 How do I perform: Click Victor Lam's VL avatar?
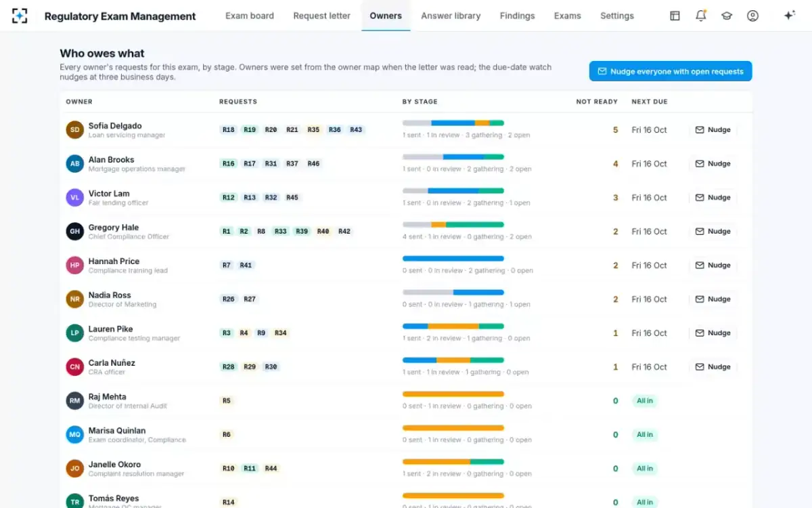point(75,198)
